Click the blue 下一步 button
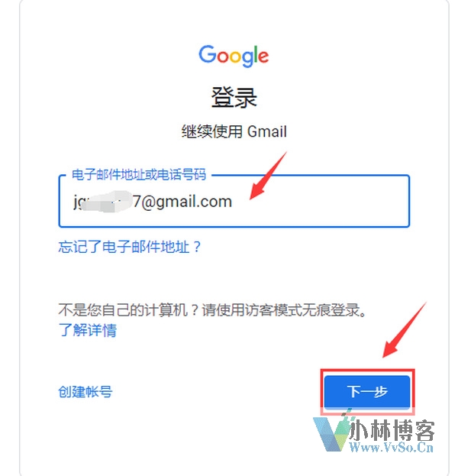Viewport: 458px width, 476px height. 367,391
